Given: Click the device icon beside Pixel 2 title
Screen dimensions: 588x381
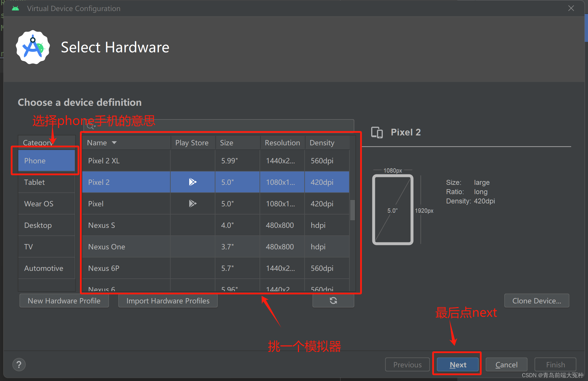Looking at the screenshot, I should point(377,133).
